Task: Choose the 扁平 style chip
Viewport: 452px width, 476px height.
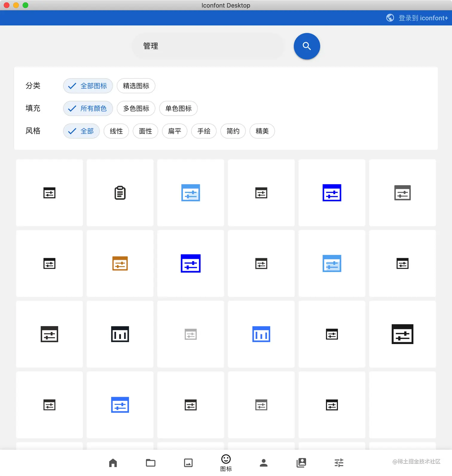Action: [x=175, y=131]
